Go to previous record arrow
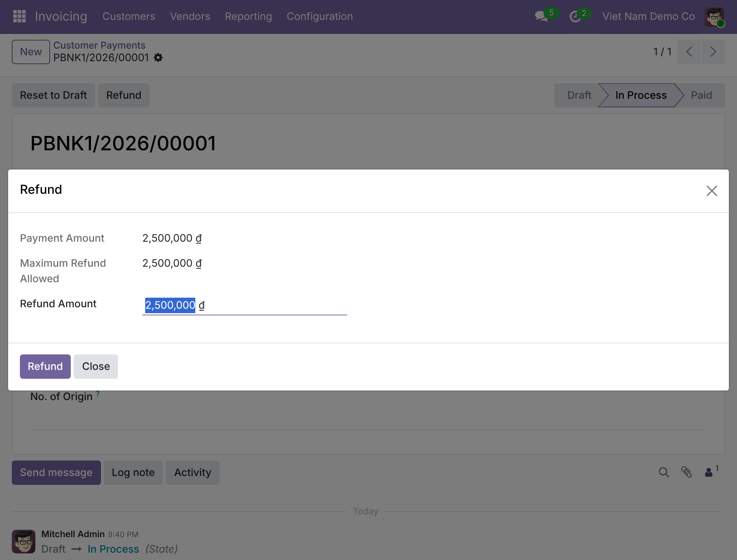Image resolution: width=737 pixels, height=560 pixels. [x=689, y=52]
